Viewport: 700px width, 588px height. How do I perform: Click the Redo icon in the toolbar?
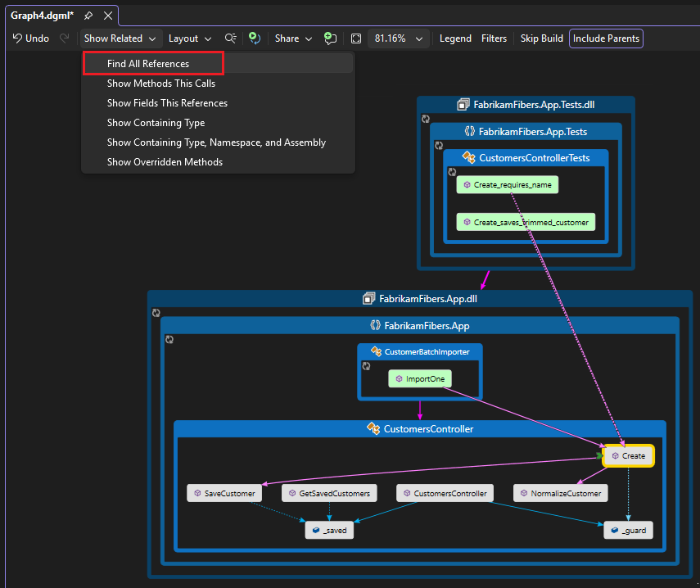click(x=63, y=38)
